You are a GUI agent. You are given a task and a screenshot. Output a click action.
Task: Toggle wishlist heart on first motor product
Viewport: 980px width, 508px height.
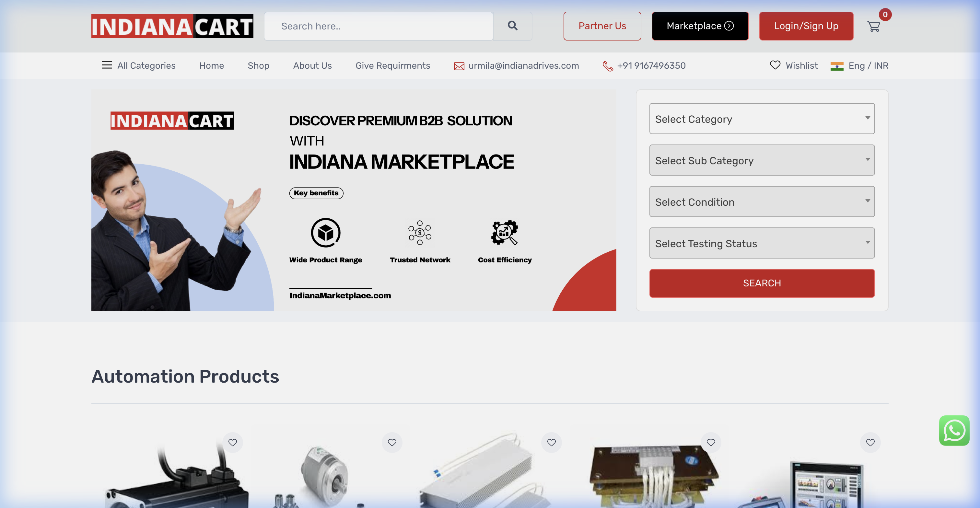pos(232,442)
